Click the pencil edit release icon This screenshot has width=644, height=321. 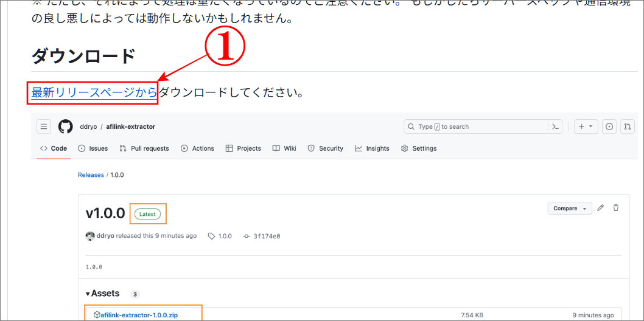tap(601, 208)
